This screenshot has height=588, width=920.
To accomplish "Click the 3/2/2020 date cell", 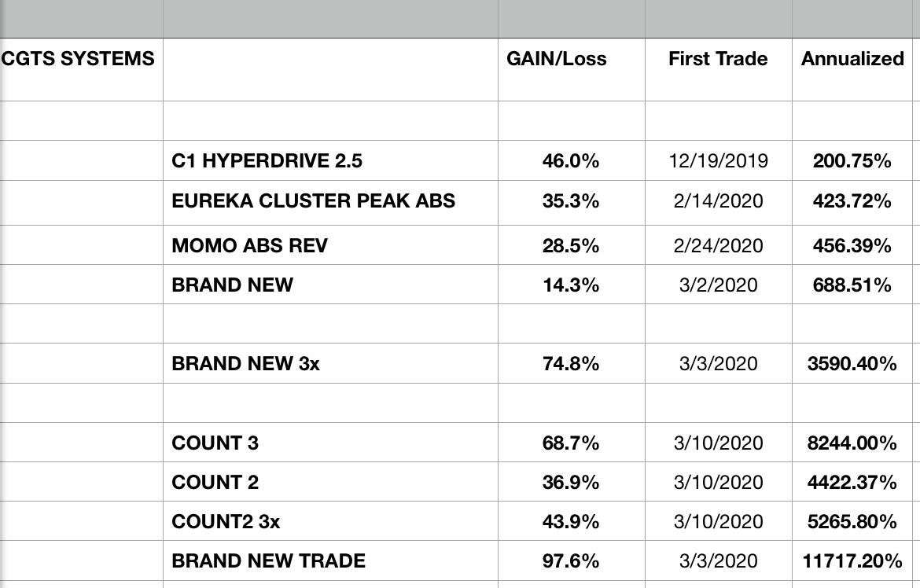I will click(x=718, y=285).
